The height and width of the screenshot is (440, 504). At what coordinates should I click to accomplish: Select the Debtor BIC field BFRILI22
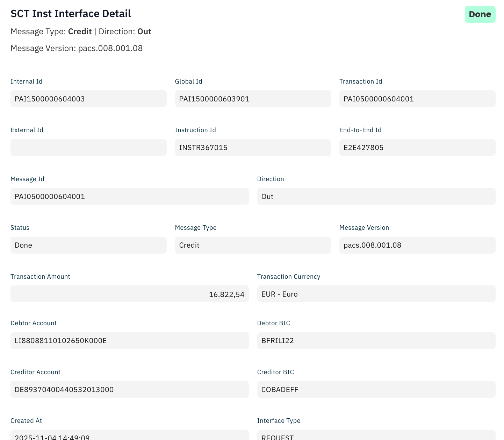[376, 341]
